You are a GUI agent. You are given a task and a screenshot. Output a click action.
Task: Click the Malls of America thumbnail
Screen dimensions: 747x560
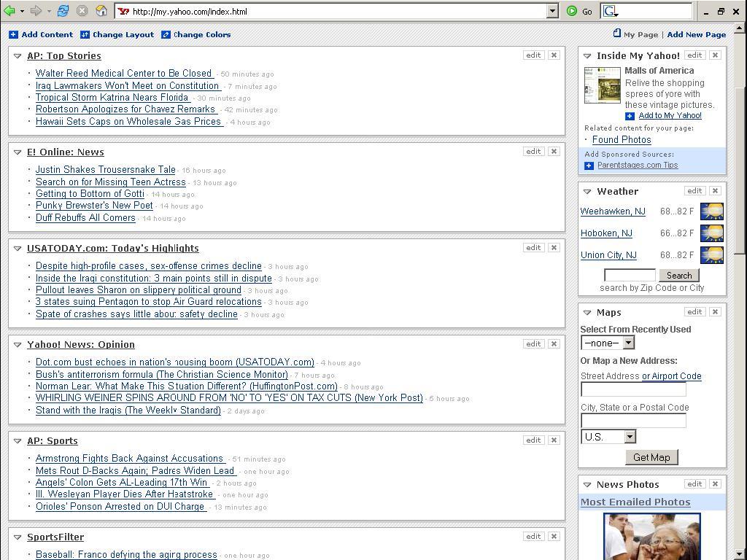coord(603,86)
